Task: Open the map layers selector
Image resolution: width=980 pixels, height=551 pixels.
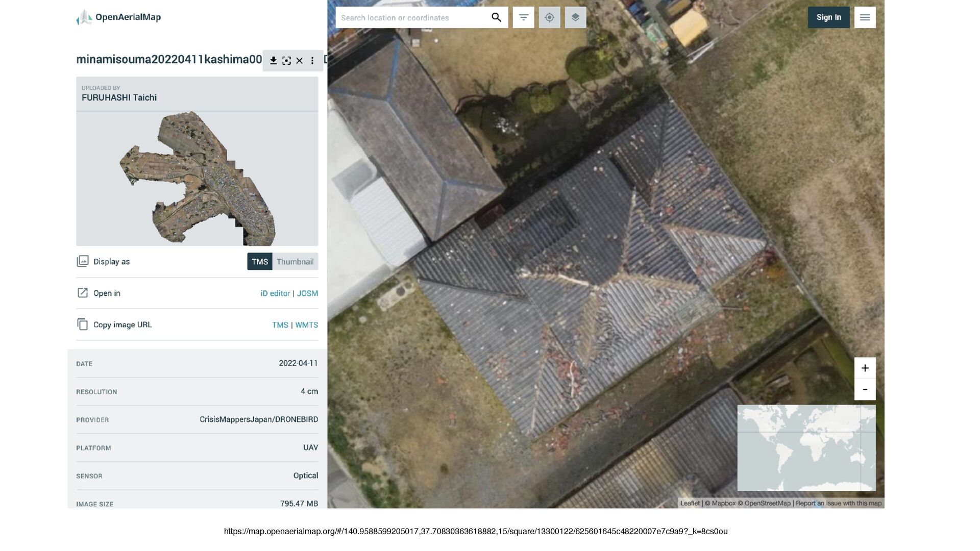Action: tap(575, 17)
